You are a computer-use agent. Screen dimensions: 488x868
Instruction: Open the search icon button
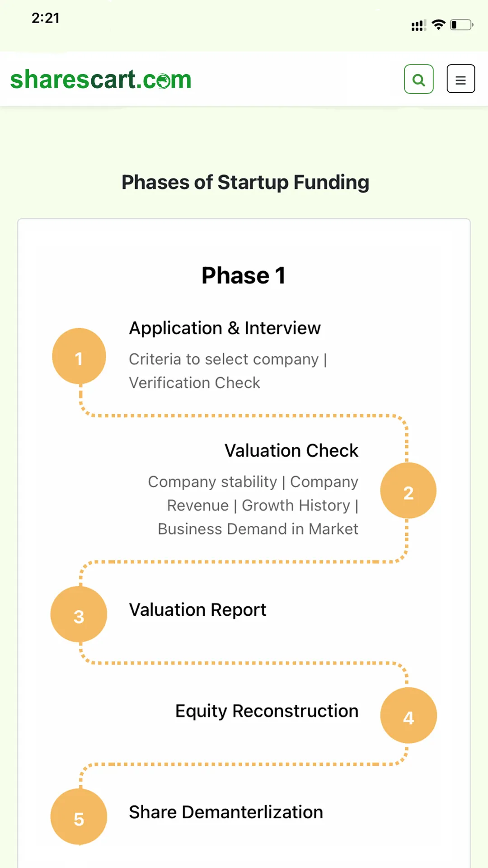[418, 79]
